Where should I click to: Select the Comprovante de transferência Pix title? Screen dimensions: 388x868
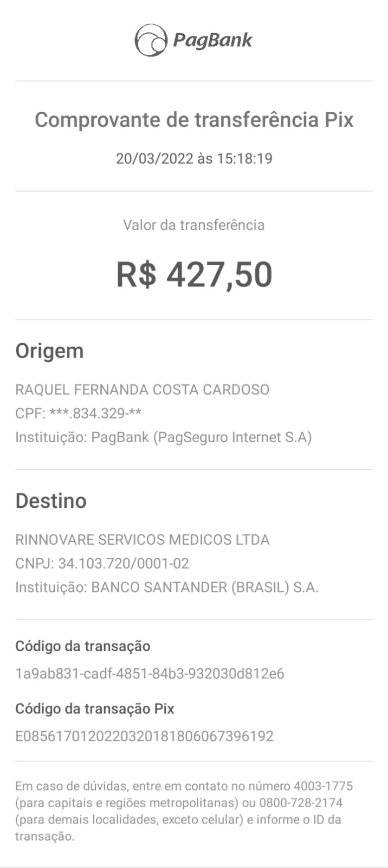click(194, 120)
